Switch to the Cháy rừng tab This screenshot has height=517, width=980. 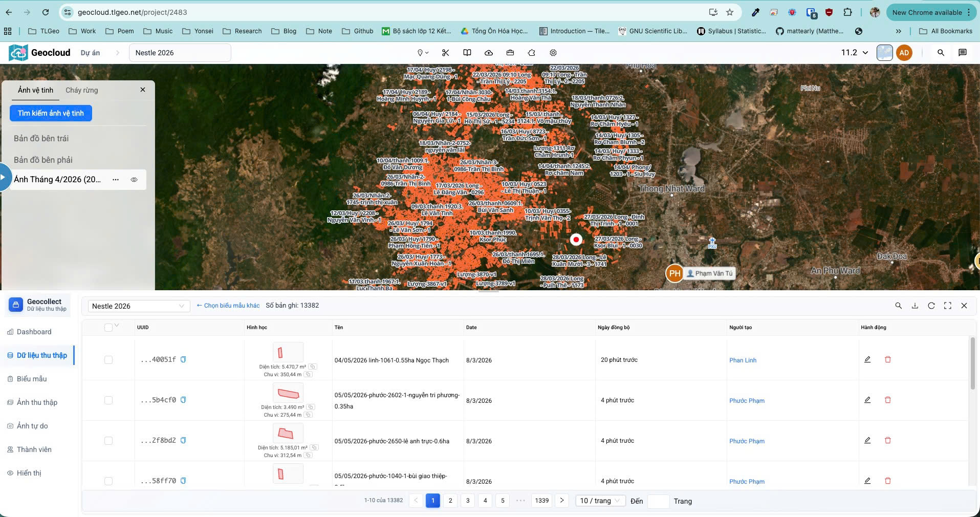(x=81, y=90)
